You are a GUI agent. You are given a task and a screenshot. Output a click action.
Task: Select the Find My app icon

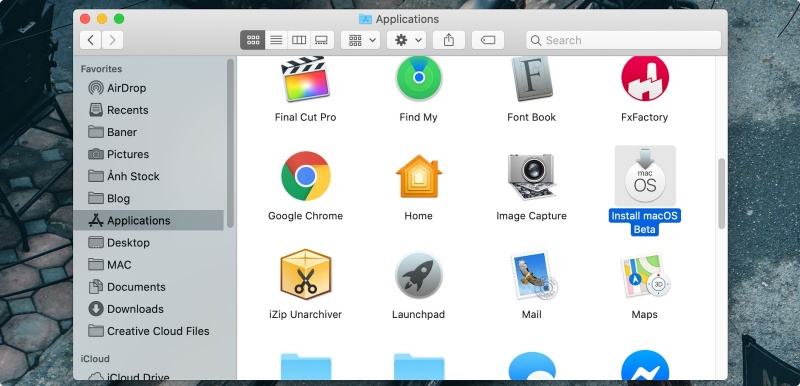point(418,79)
